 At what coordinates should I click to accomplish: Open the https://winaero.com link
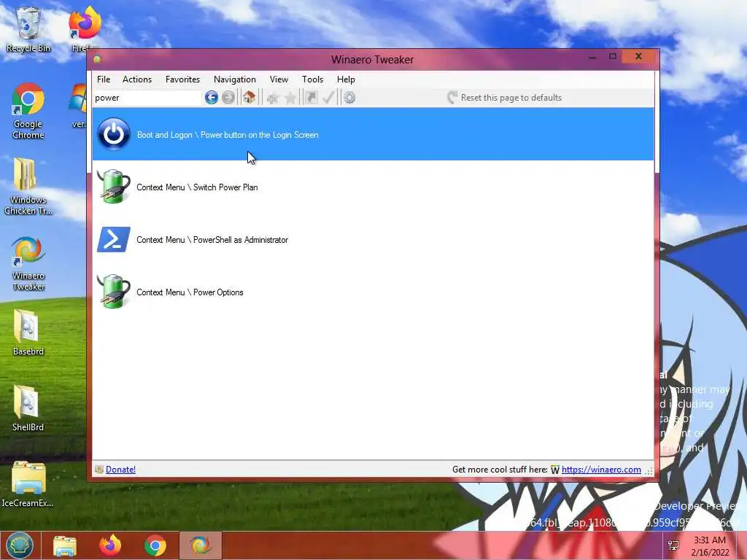pyautogui.click(x=601, y=470)
